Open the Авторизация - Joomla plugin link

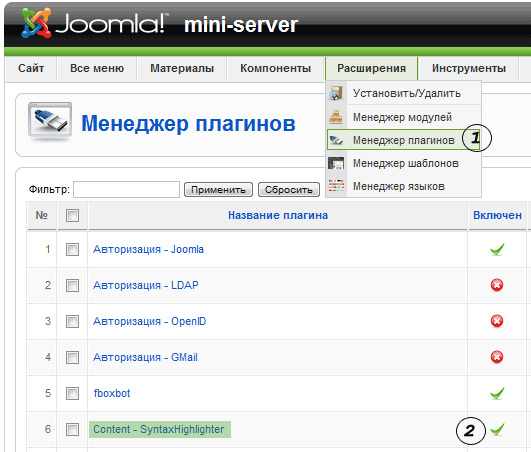coord(148,250)
